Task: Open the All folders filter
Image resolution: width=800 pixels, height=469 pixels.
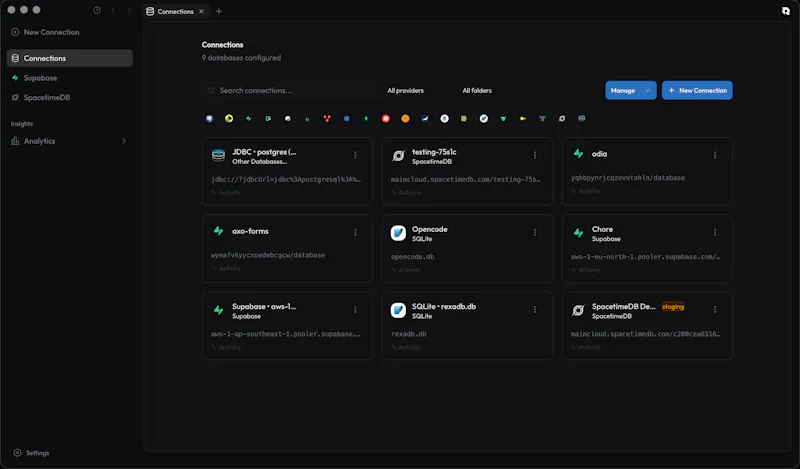Action: pyautogui.click(x=477, y=90)
